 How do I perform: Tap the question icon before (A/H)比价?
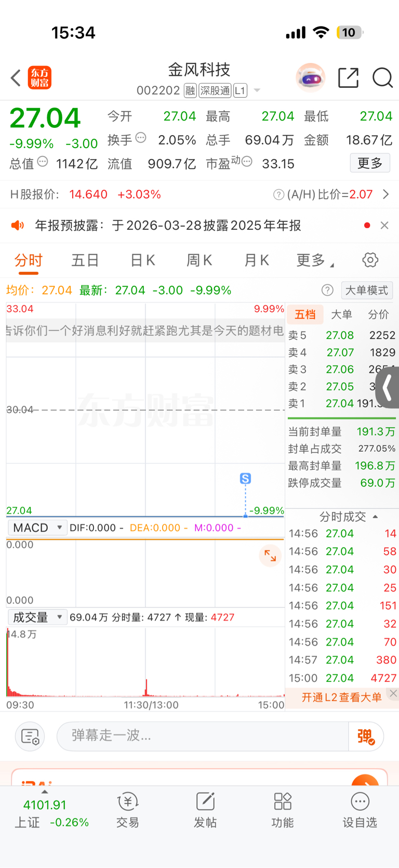[x=279, y=194]
